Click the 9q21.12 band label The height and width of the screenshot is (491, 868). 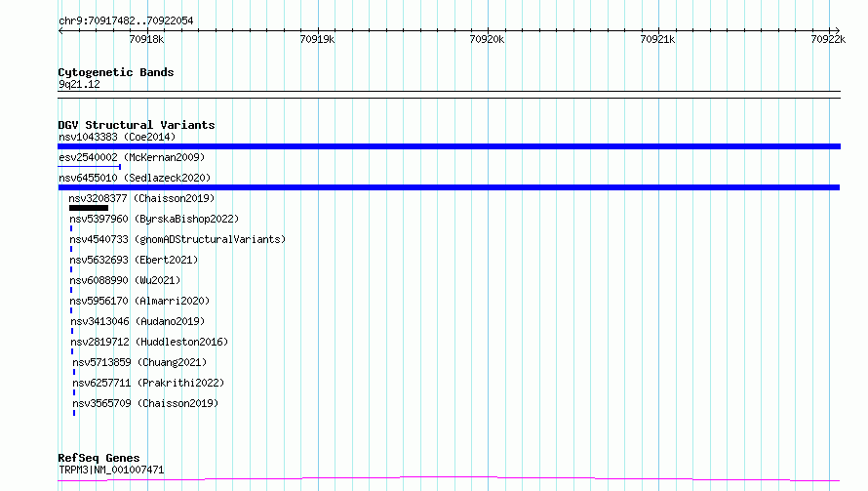pos(79,84)
